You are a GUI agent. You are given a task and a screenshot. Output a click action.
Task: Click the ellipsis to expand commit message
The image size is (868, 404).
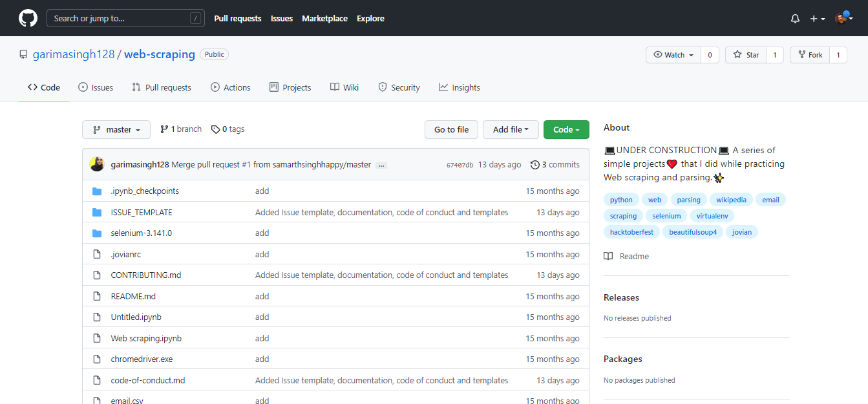point(381,165)
